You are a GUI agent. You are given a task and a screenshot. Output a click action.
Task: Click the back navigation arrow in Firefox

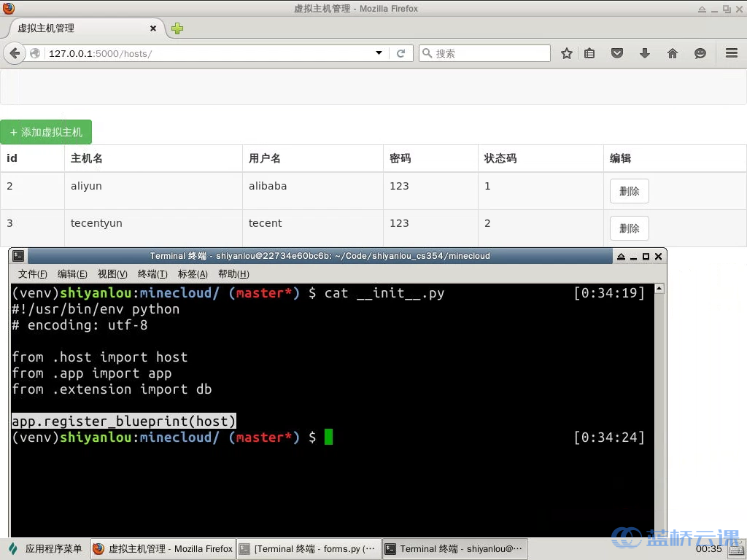(14, 52)
